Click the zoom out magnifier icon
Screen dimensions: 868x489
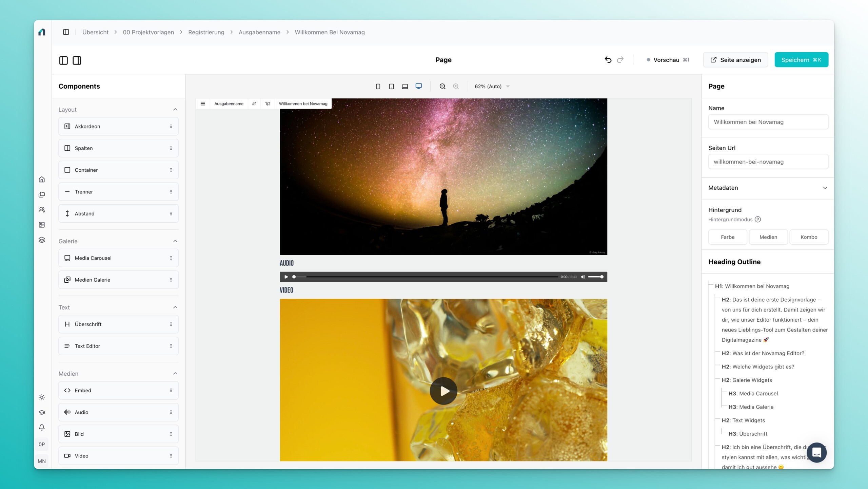(442, 87)
